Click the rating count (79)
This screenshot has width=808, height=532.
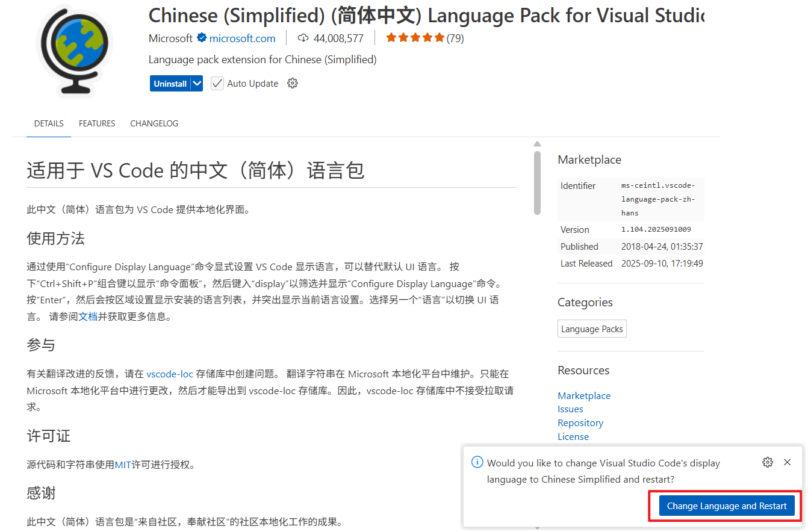pyautogui.click(x=455, y=38)
